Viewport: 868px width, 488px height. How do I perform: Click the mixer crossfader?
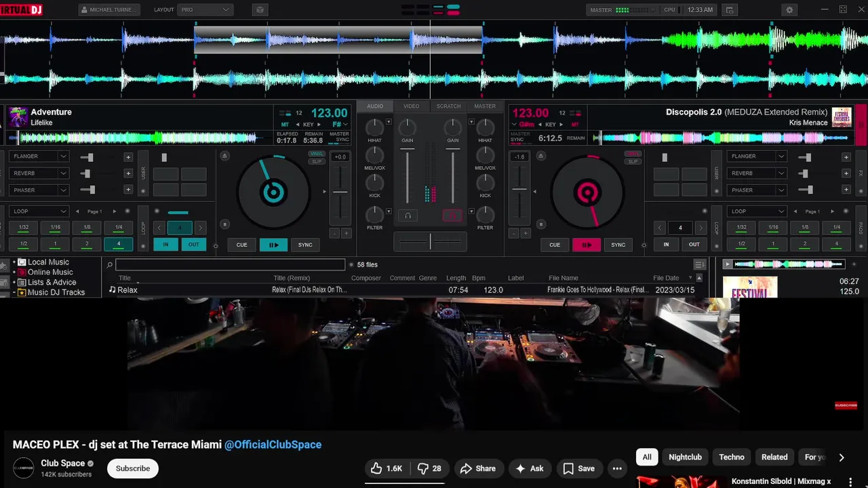[430, 241]
